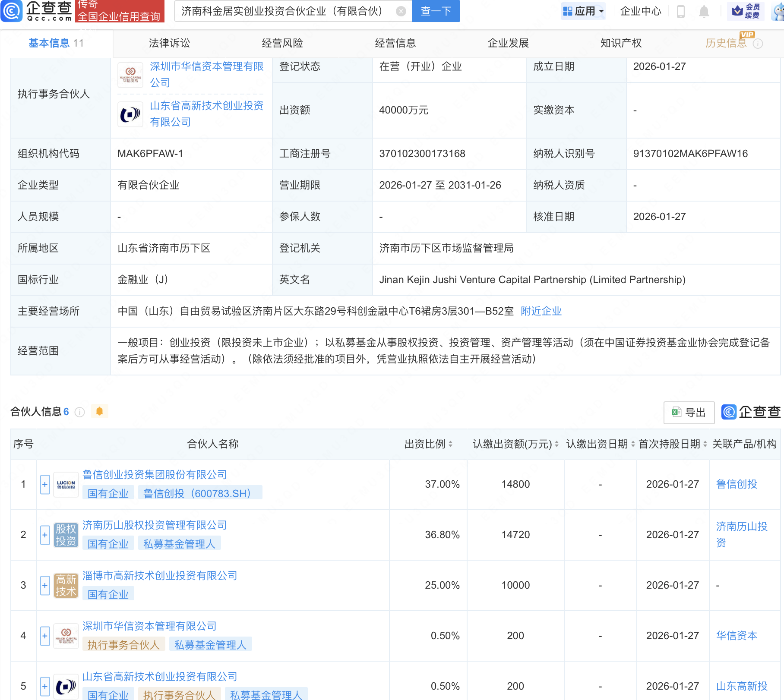
Task: Switch to the 法律诉讼 tab
Action: tap(169, 43)
